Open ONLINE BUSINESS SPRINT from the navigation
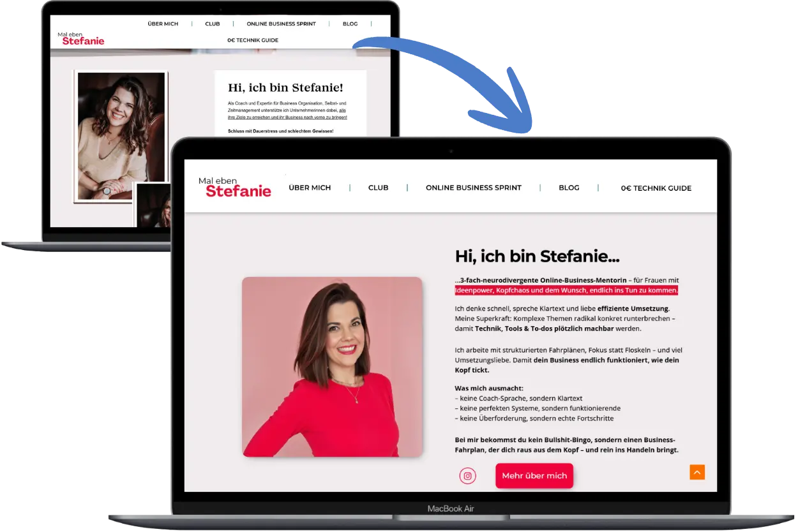Viewport: 798px width, 532px height. pos(473,187)
